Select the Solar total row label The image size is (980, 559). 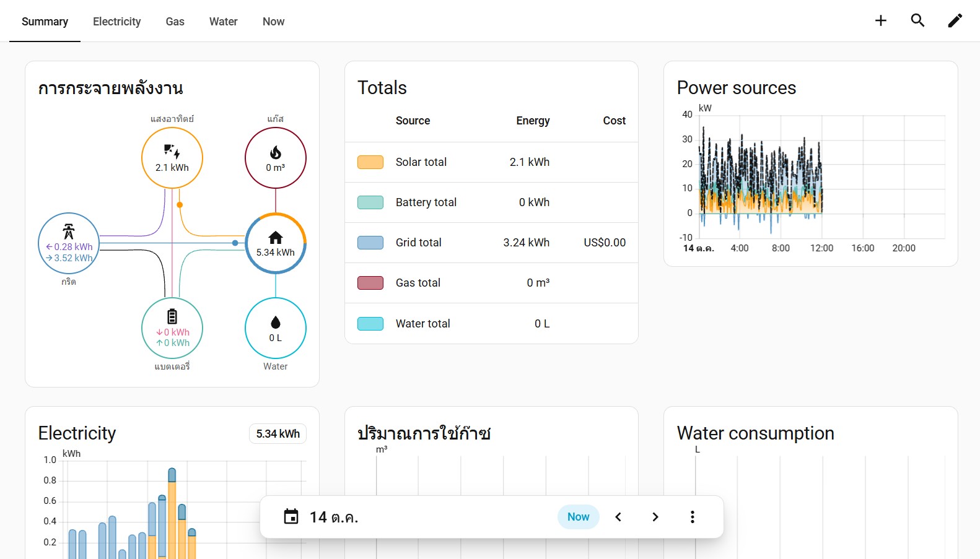pos(421,162)
